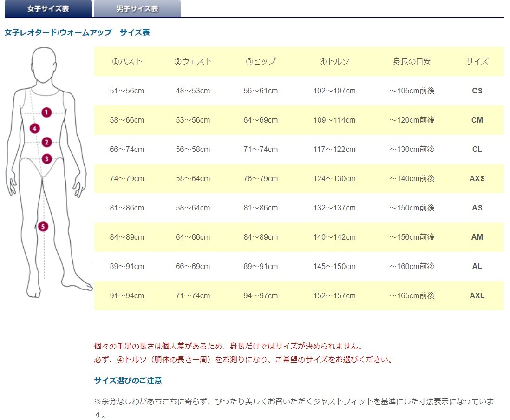Select the AM size cell

477,237
